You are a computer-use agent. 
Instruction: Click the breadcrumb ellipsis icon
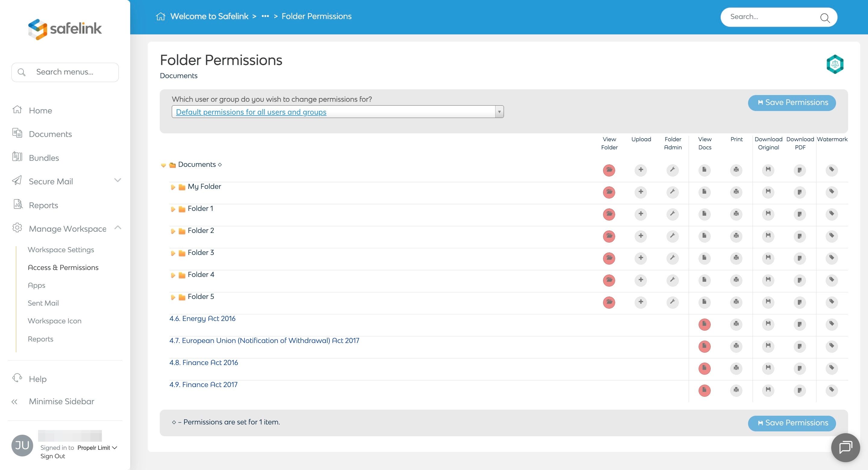(265, 16)
